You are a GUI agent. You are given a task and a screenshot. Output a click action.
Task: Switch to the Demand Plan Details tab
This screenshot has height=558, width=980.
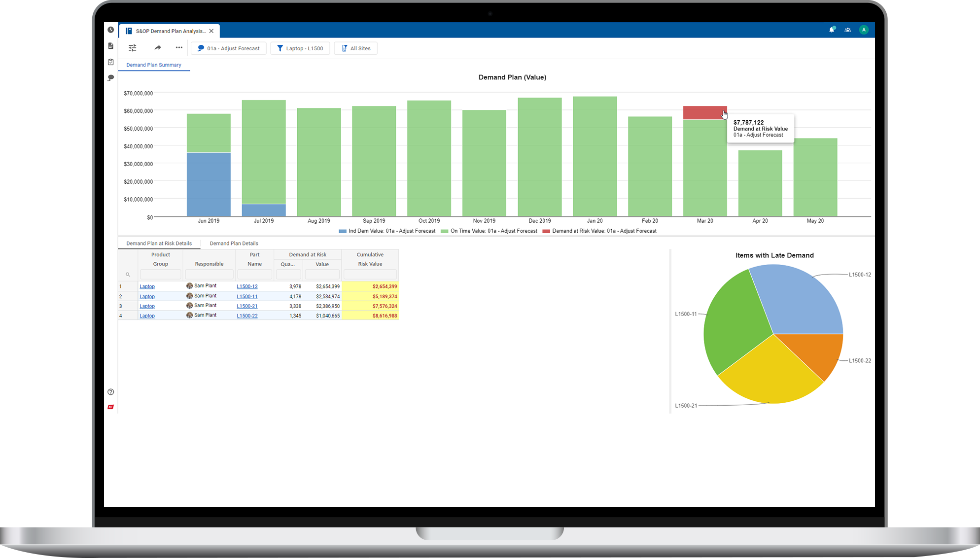pyautogui.click(x=234, y=243)
